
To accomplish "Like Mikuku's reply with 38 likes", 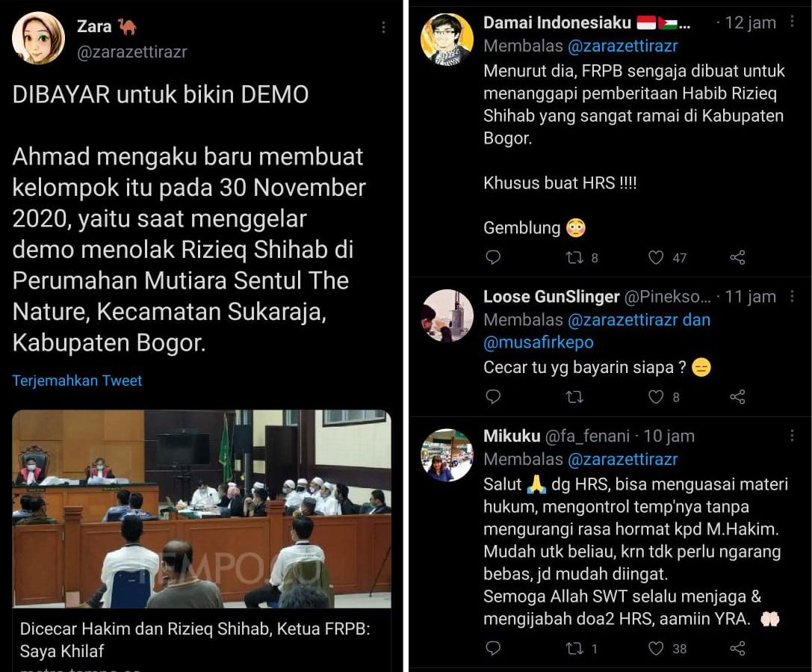I will pyautogui.click(x=656, y=648).
